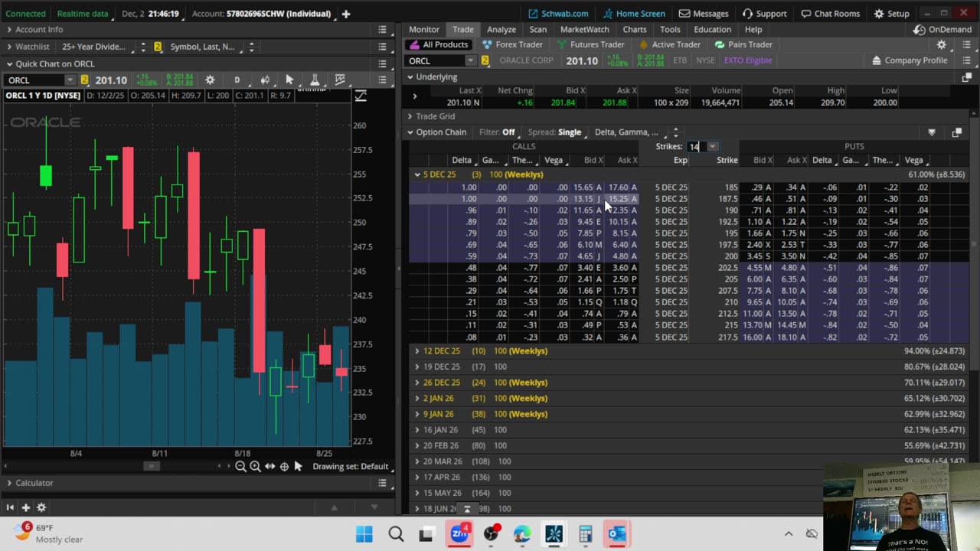980x551 pixels.
Task: Switch to the Charts tab
Action: click(635, 30)
